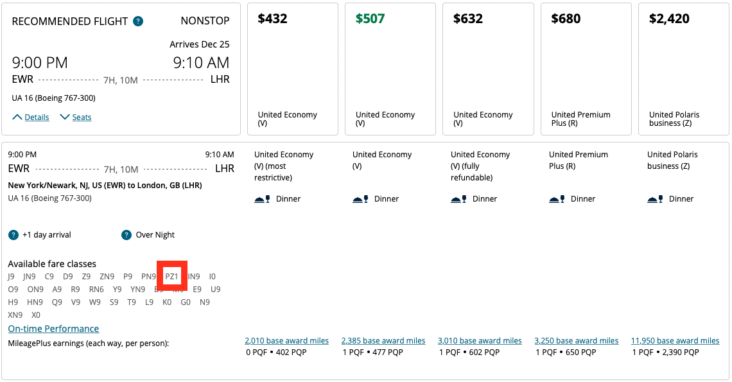The height and width of the screenshot is (382, 732).
Task: Choose the $632 refundable Economy fare
Action: (488, 69)
